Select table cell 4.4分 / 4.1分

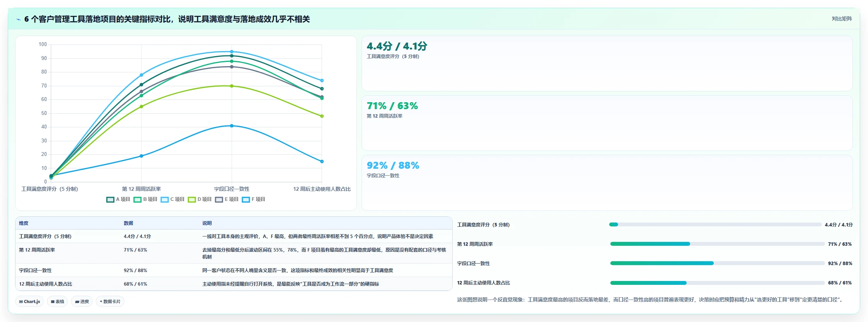[x=137, y=236]
